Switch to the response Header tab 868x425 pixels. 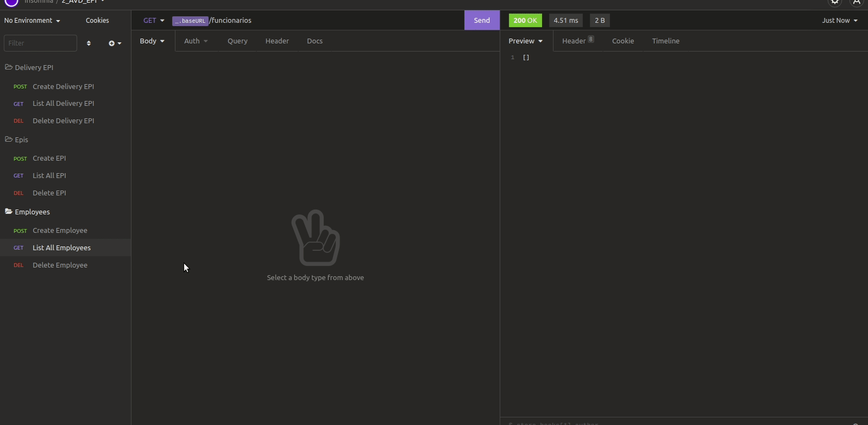(x=578, y=41)
